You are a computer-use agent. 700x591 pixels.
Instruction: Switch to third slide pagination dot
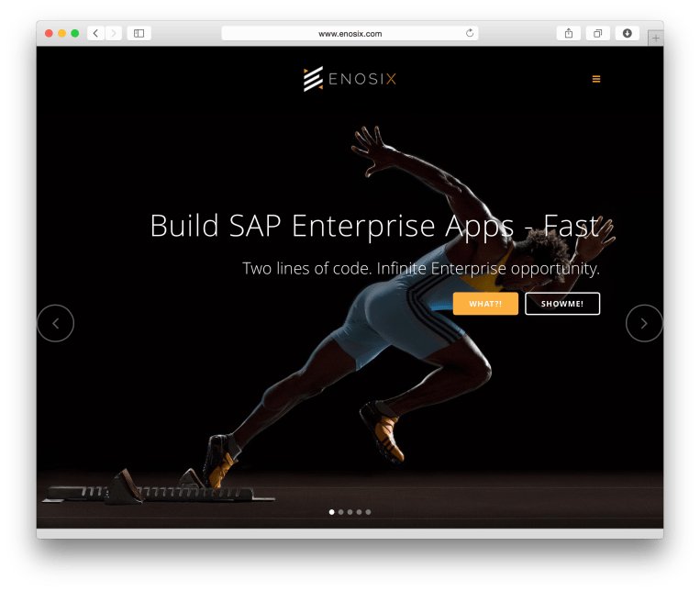(350, 512)
